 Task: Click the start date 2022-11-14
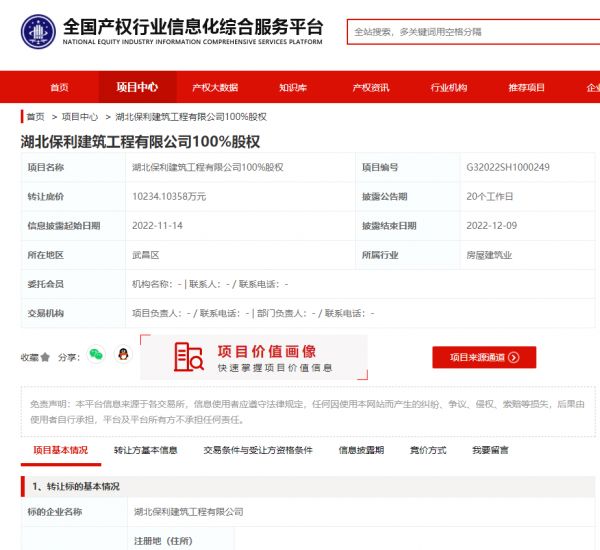click(x=157, y=225)
